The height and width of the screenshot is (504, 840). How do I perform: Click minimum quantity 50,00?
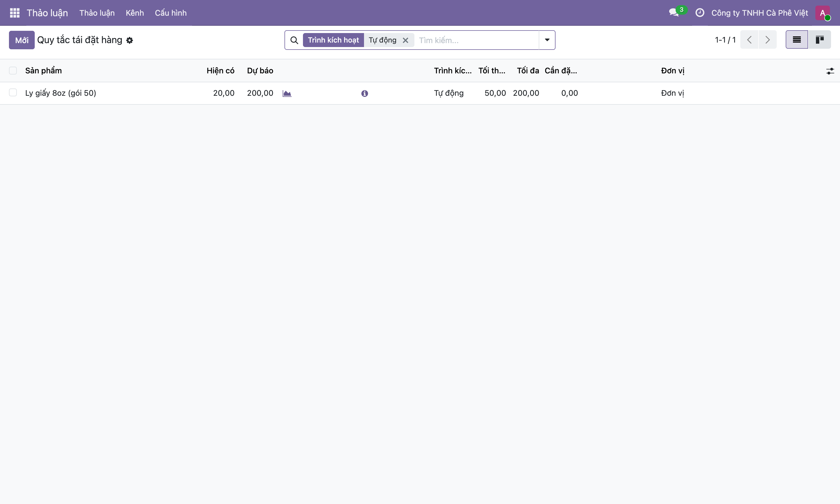click(x=495, y=93)
